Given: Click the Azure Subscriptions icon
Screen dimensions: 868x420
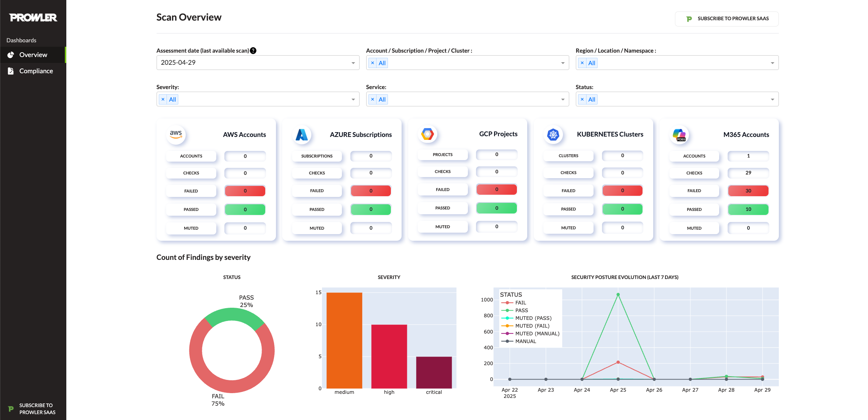Looking at the screenshot, I should 302,135.
